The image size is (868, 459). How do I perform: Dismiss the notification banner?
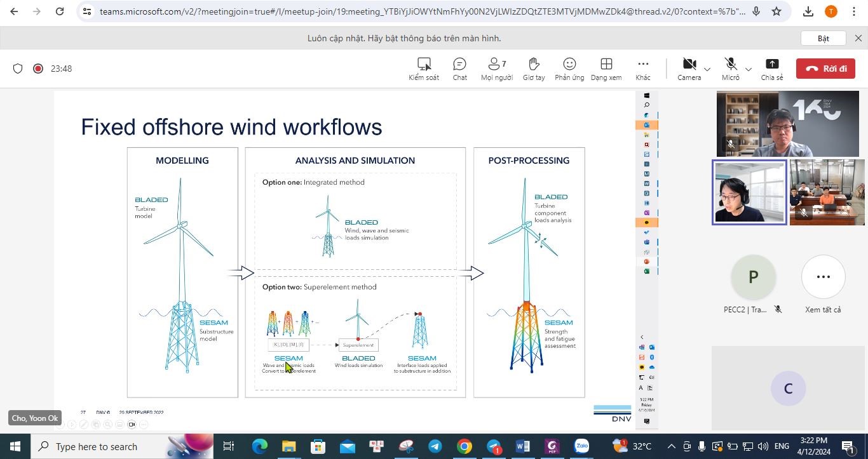(858, 38)
